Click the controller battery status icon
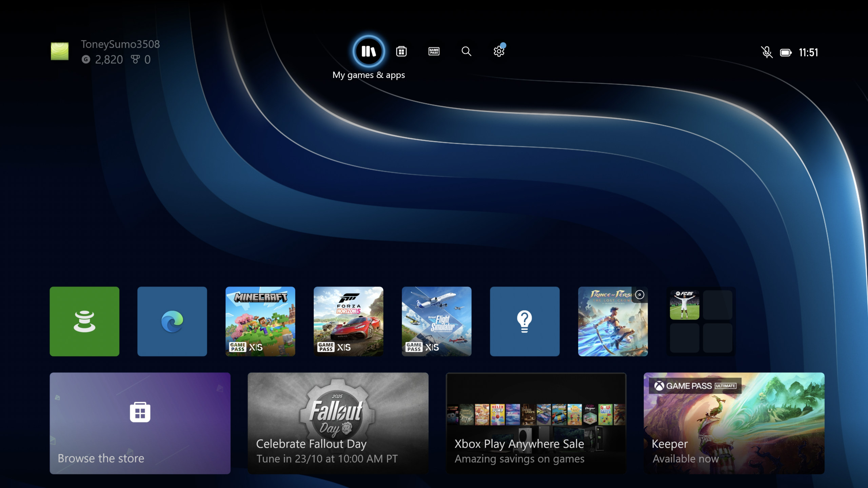The height and width of the screenshot is (488, 868). tap(786, 53)
